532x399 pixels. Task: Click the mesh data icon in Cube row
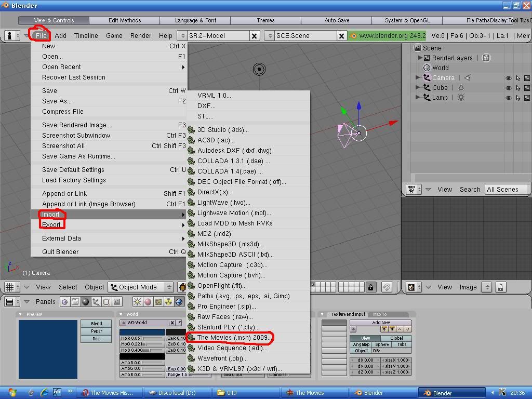(x=461, y=87)
